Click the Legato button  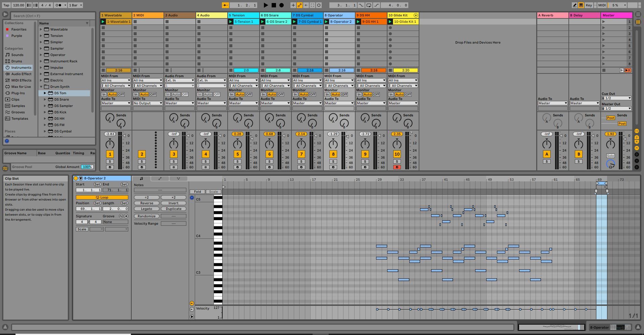(147, 209)
